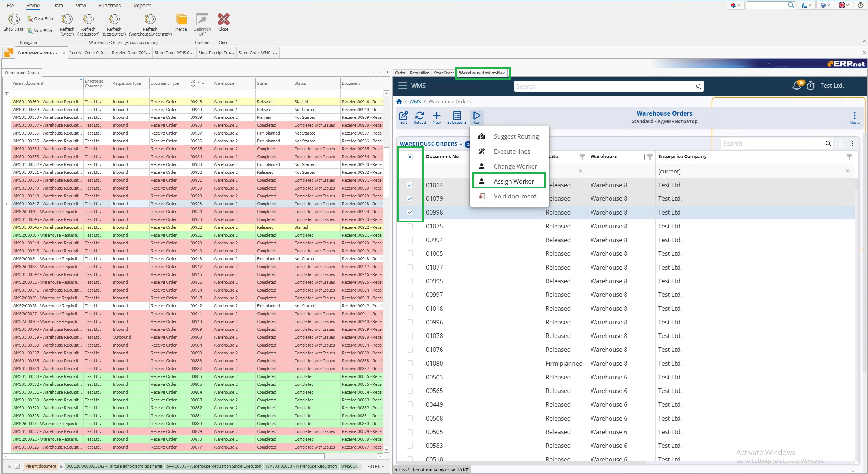Open the Functions menu
This screenshot has height=474, width=868.
coord(110,6)
